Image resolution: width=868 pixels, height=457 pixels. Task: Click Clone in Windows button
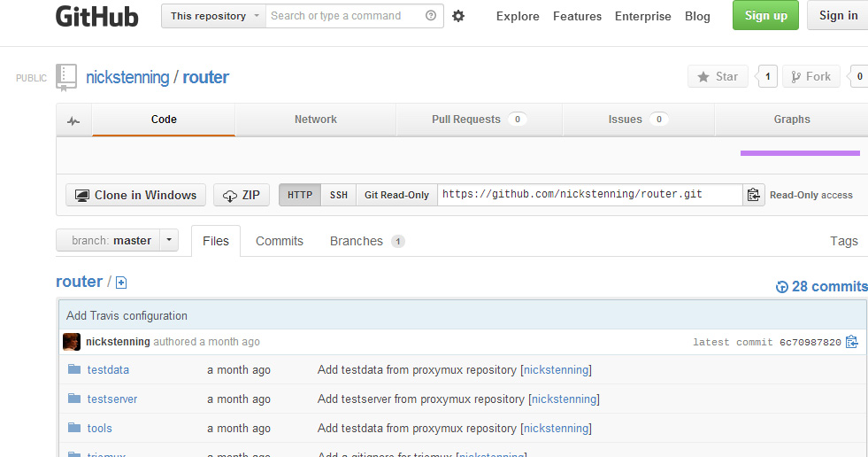pyautogui.click(x=135, y=195)
